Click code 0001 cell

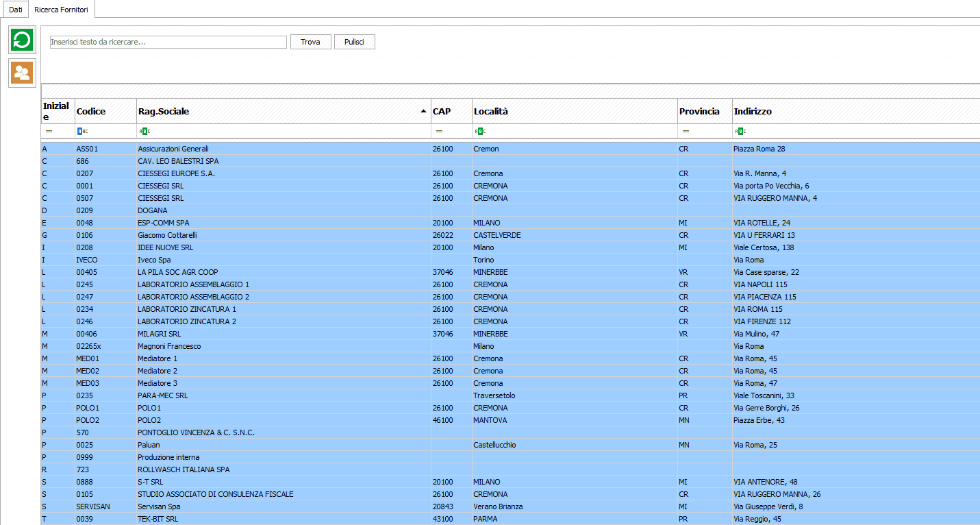pyautogui.click(x=105, y=186)
